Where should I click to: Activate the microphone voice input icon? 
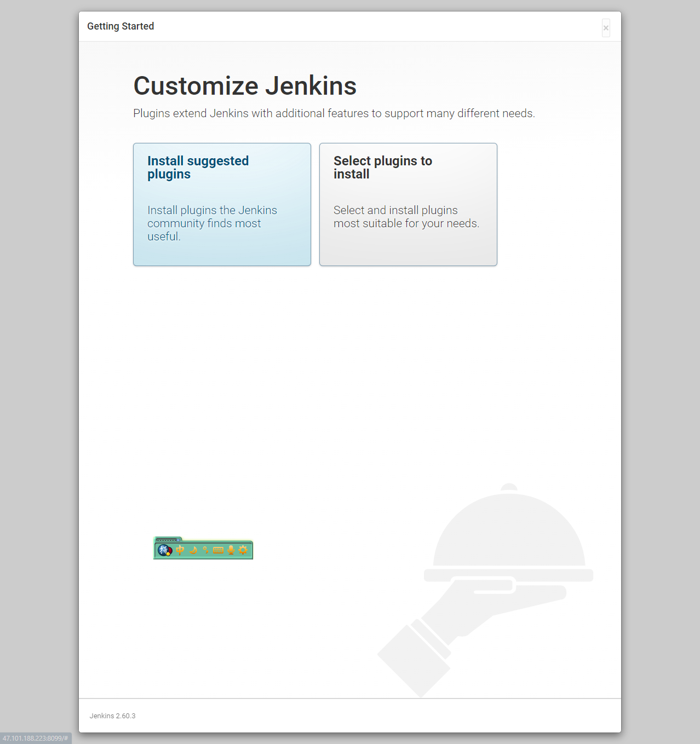[x=231, y=550]
